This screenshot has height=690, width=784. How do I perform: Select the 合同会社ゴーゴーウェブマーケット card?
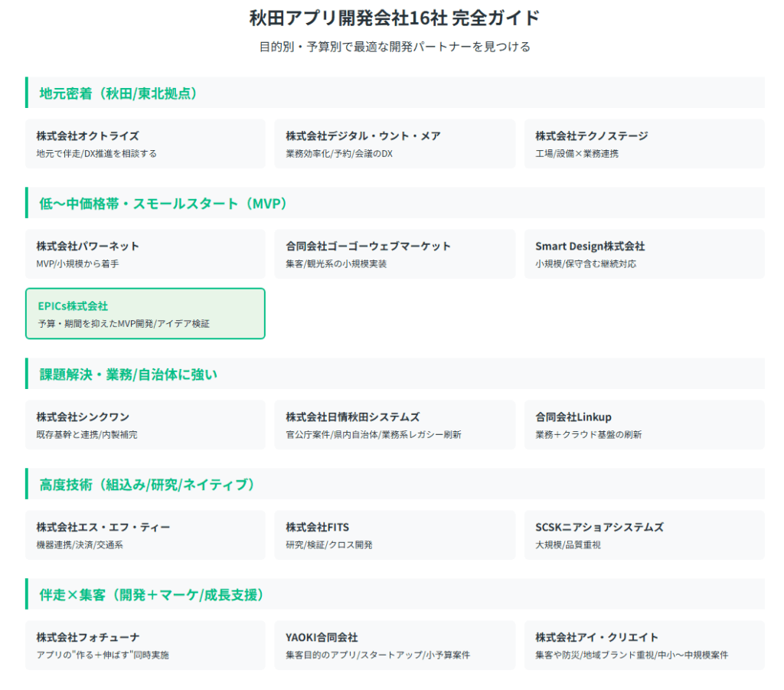394,254
